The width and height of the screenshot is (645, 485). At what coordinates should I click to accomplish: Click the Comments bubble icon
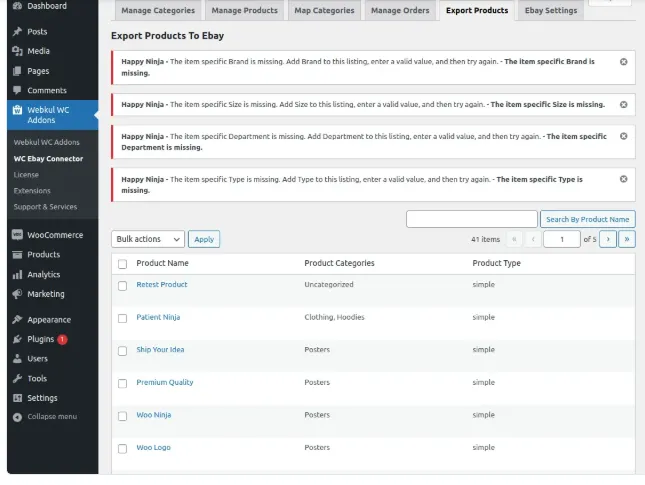coord(17,90)
